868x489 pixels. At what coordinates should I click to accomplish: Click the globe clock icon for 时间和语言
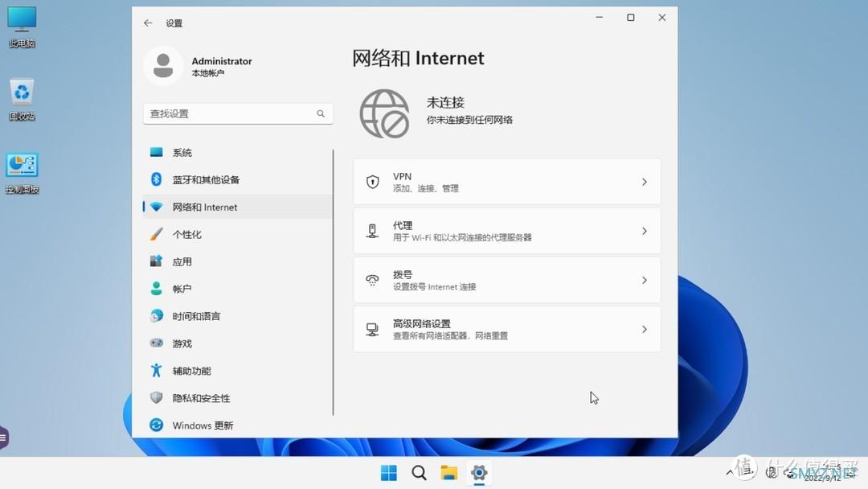pyautogui.click(x=156, y=315)
